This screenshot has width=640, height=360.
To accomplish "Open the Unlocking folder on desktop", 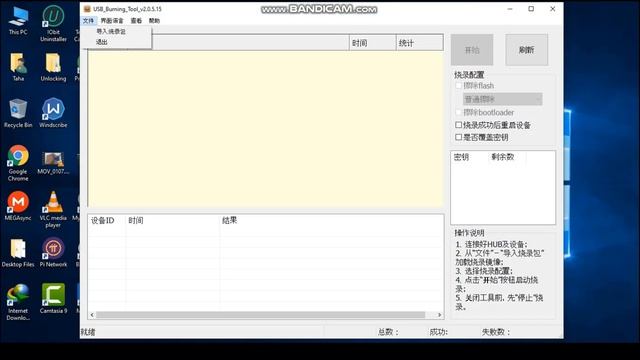I will pos(53,67).
